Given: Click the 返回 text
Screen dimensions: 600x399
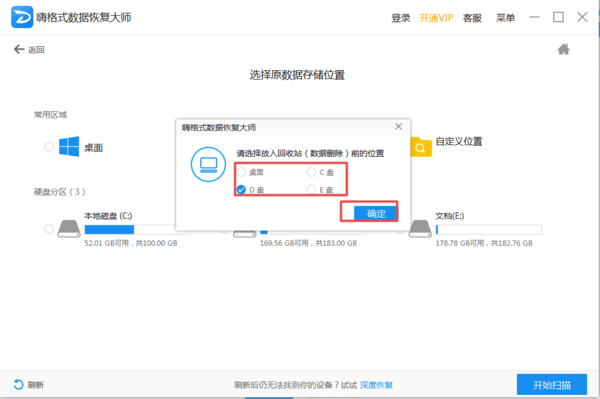Looking at the screenshot, I should tap(36, 50).
